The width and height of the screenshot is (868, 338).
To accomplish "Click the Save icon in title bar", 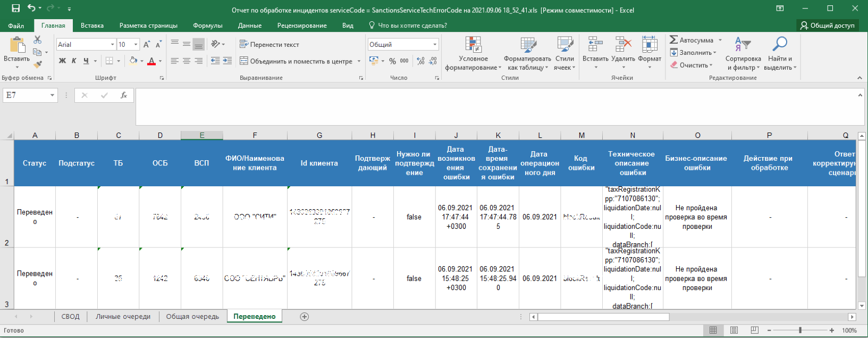I will [x=15, y=8].
